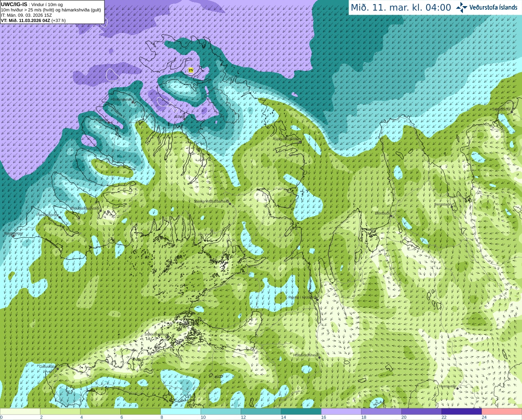Viewport: 522px width, 420px height.
Task: Click the 12–14 m/s teal legend swatch
Action: click(x=261, y=411)
